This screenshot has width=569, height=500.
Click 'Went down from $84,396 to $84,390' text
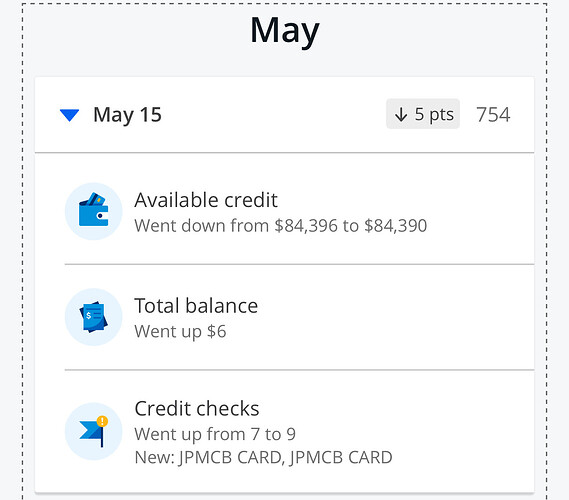(281, 226)
